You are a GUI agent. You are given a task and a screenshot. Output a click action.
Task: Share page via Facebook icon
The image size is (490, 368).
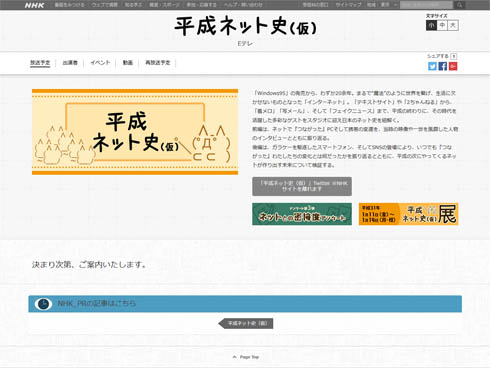tap(443, 66)
